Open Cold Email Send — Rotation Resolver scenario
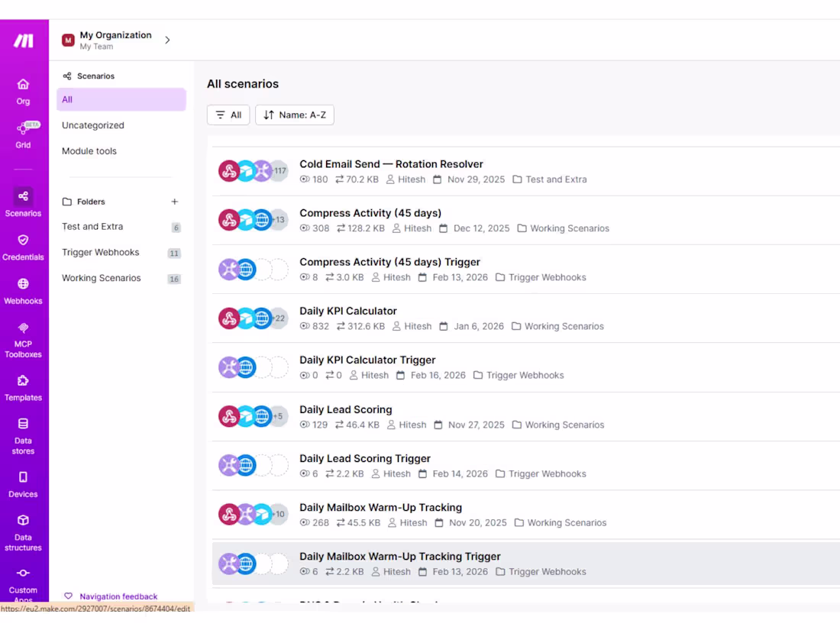Screen dimensions: 840x630 tap(391, 164)
